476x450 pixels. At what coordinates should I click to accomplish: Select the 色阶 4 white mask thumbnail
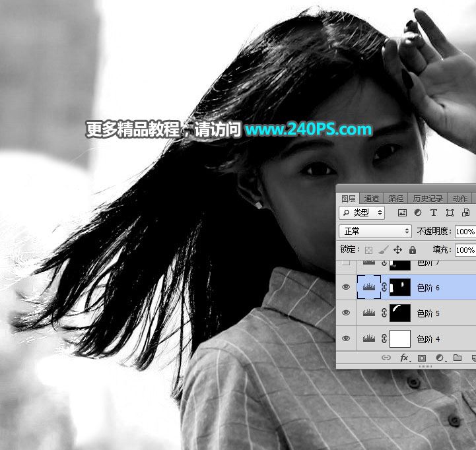pos(400,339)
